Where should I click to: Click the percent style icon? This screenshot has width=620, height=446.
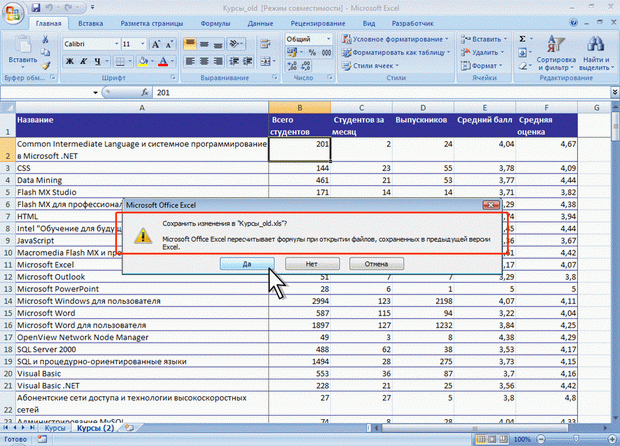pos(312,52)
